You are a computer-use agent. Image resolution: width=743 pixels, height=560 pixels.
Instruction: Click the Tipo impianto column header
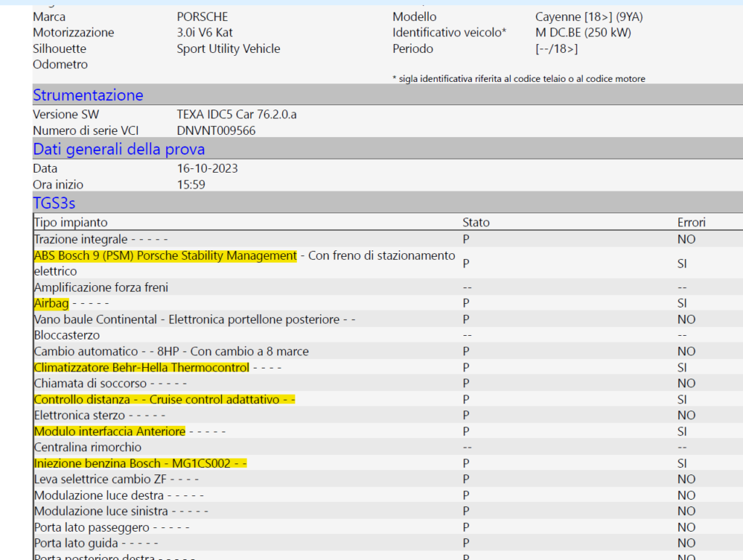70,223
